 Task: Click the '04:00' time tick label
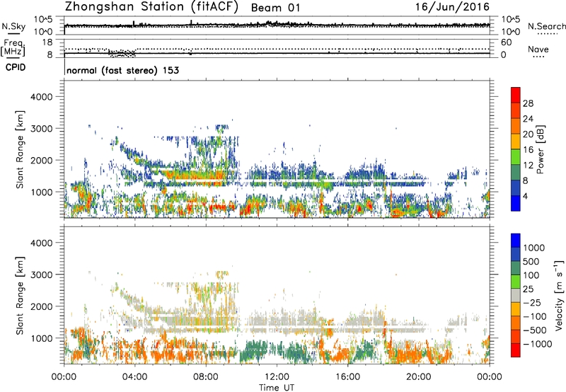135,377
